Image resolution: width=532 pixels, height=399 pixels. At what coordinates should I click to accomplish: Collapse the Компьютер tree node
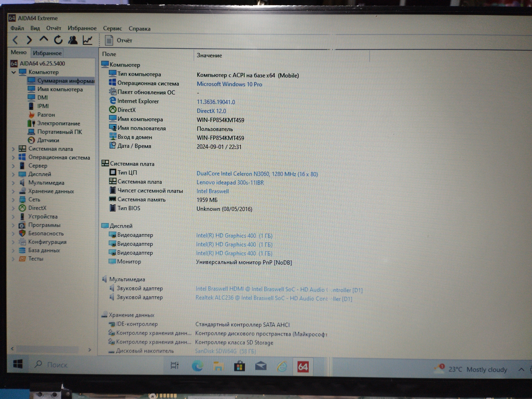[14, 72]
